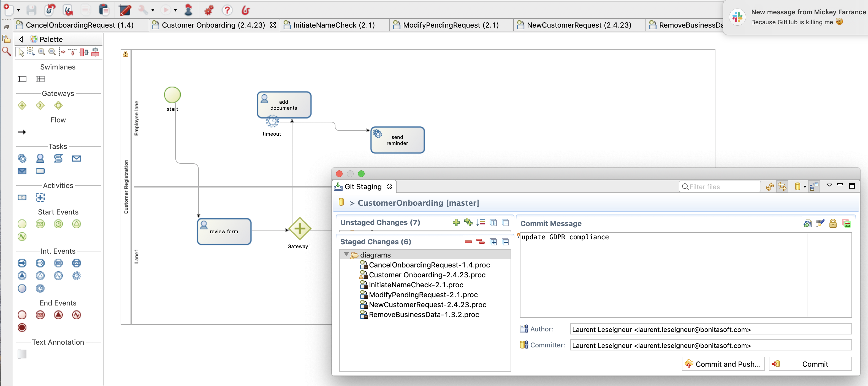Select the 'send reminder' task on diagram
The width and height of the screenshot is (868, 386).
398,140
